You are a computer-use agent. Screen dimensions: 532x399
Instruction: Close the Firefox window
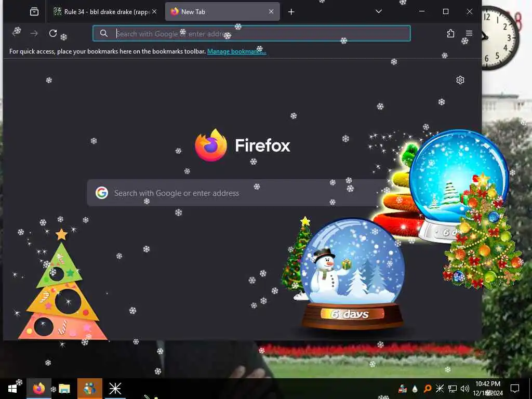tap(470, 11)
